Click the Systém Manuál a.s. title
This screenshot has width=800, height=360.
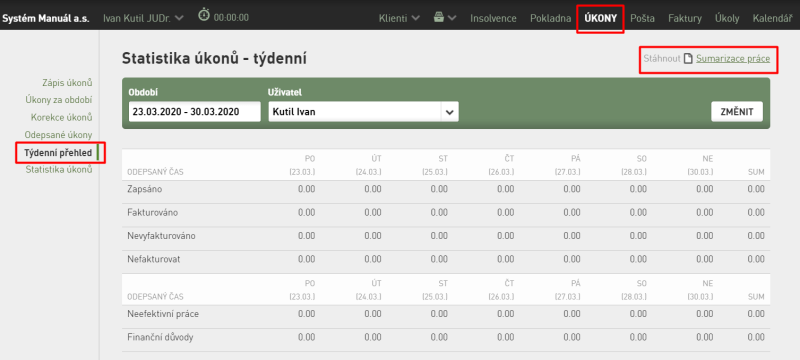coord(45,18)
